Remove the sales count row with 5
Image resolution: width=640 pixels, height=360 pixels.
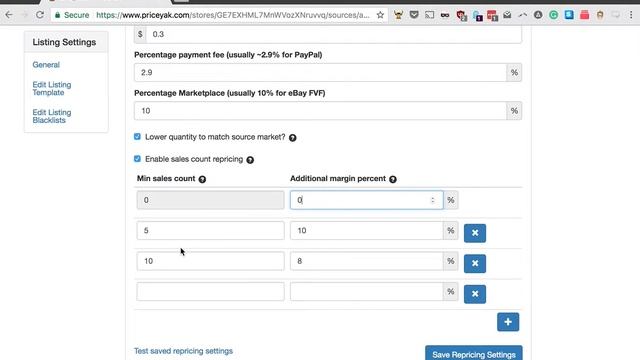475,233
